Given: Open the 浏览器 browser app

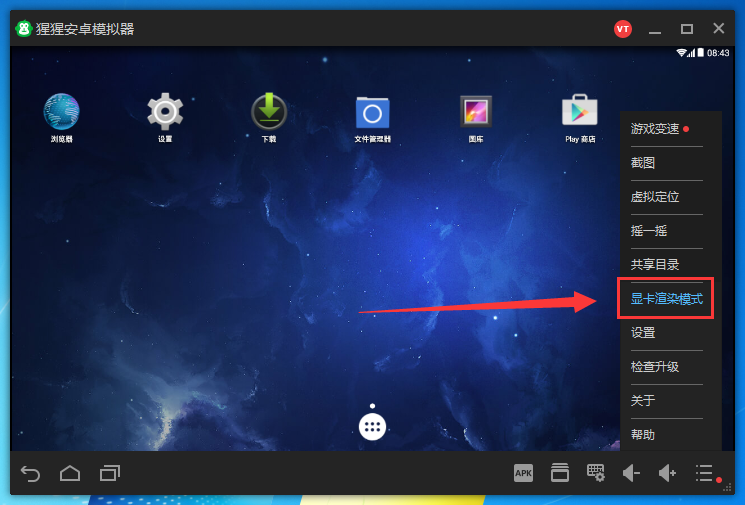Looking at the screenshot, I should click(x=61, y=112).
